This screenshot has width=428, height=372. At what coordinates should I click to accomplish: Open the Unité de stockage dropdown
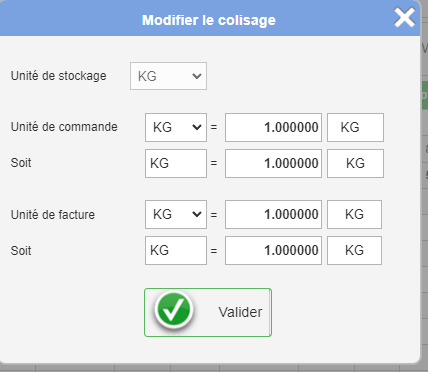(x=168, y=76)
